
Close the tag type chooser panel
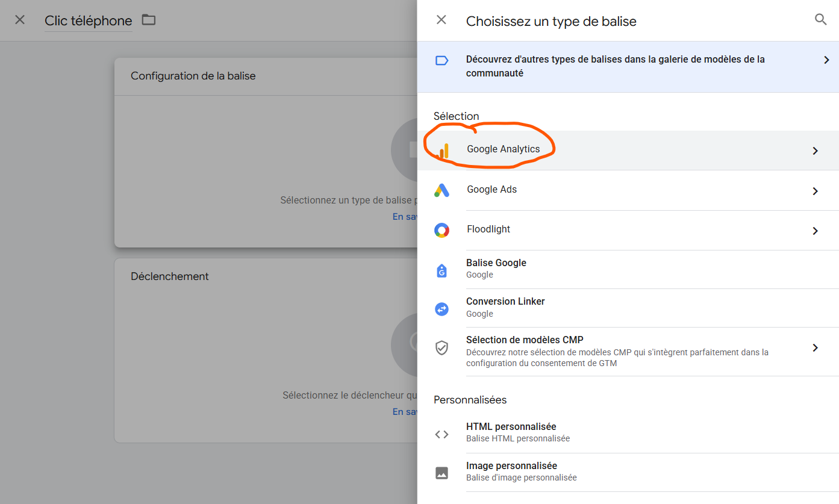[441, 20]
